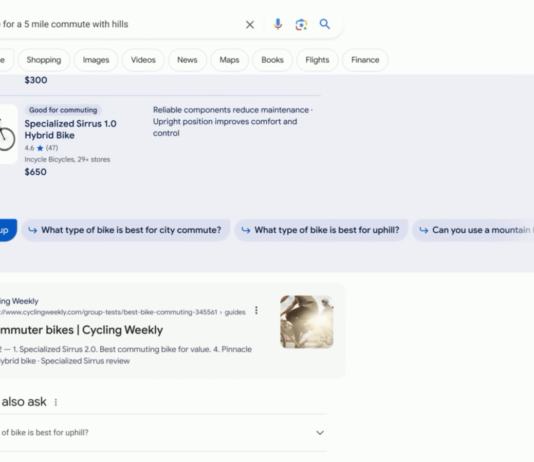The image size is (534, 462).
Task: Submit search with the magnifying glass icon
Action: point(325,24)
